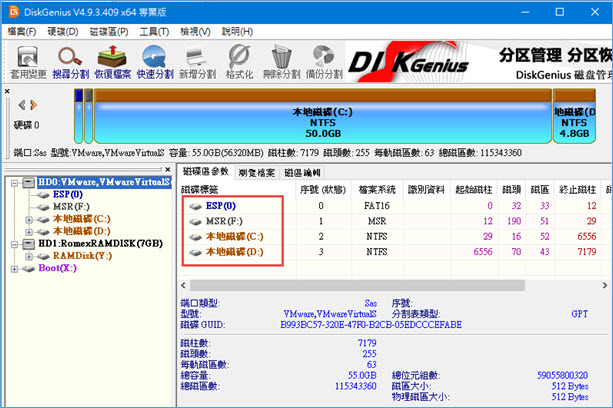Open the 檢視(V) menu
Screen dimensions: 613x408
(195, 32)
